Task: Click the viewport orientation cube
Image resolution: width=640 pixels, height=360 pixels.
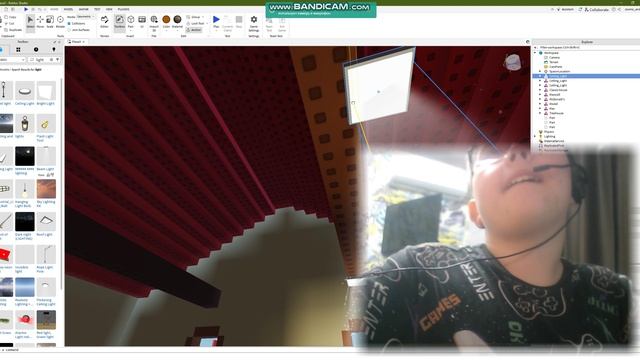Action: (512, 62)
